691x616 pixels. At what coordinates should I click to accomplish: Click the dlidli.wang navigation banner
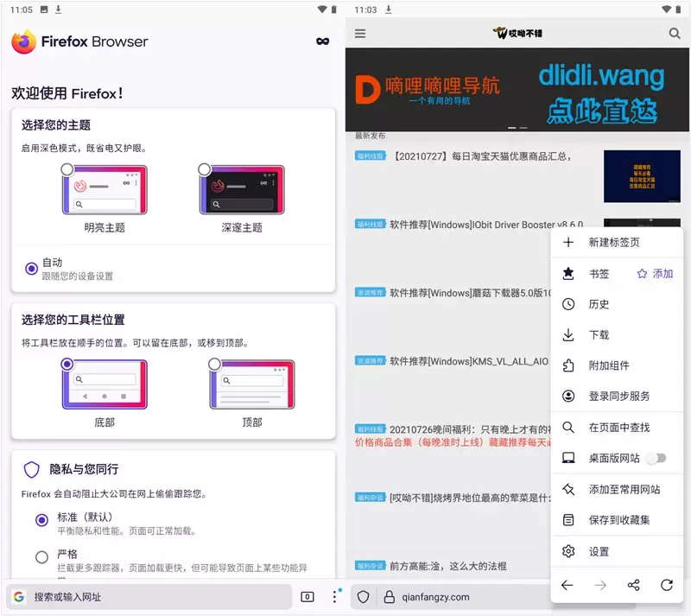(517, 90)
